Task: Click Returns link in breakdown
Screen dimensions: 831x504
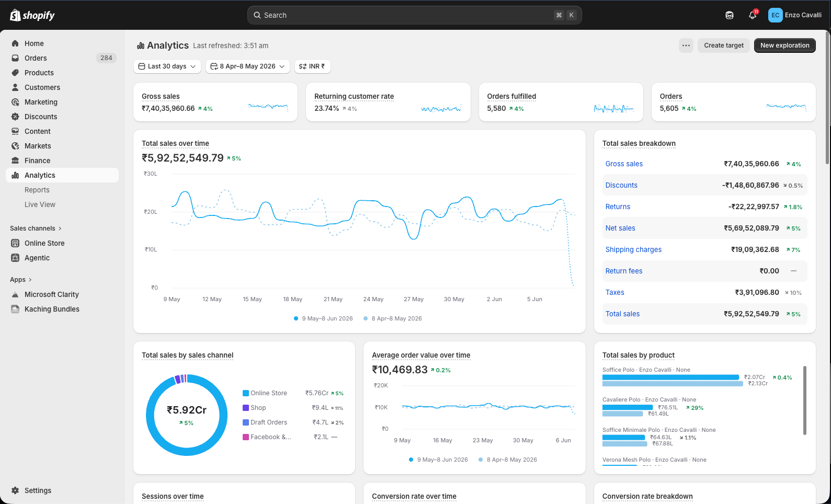Action: click(x=618, y=207)
